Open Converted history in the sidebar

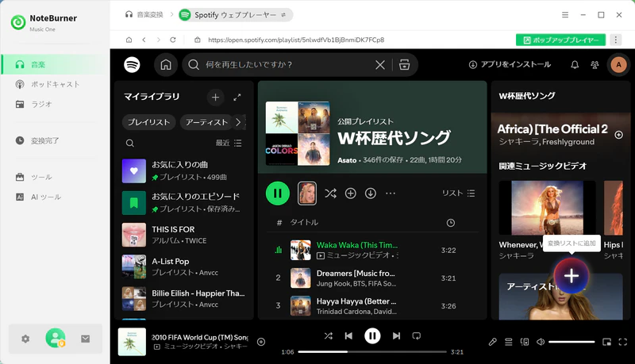(x=55, y=140)
